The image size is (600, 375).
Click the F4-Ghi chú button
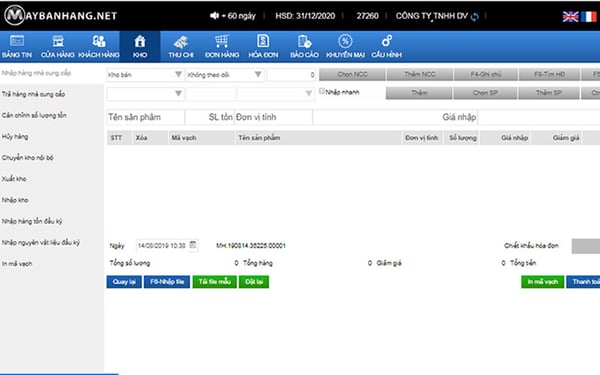[x=486, y=74]
